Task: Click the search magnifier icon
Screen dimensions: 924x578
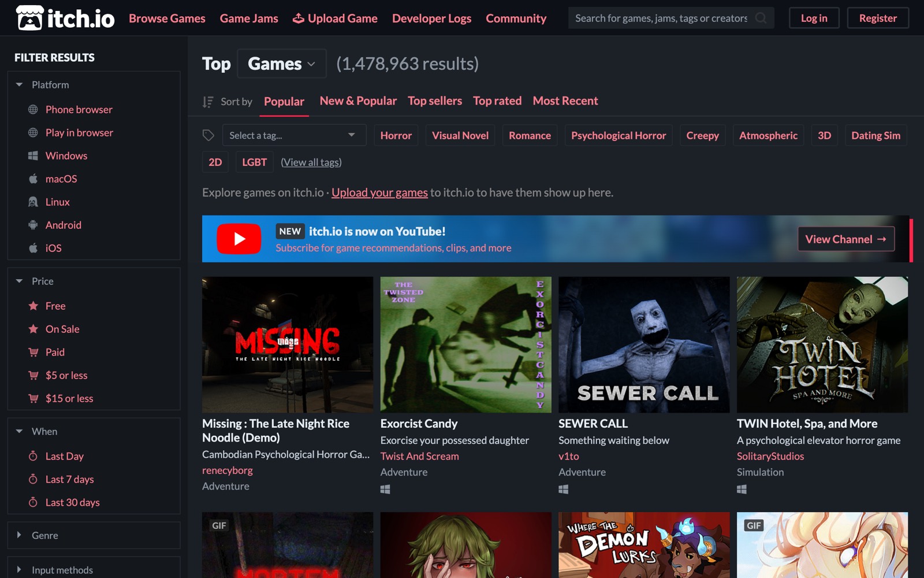Action: [x=761, y=18]
